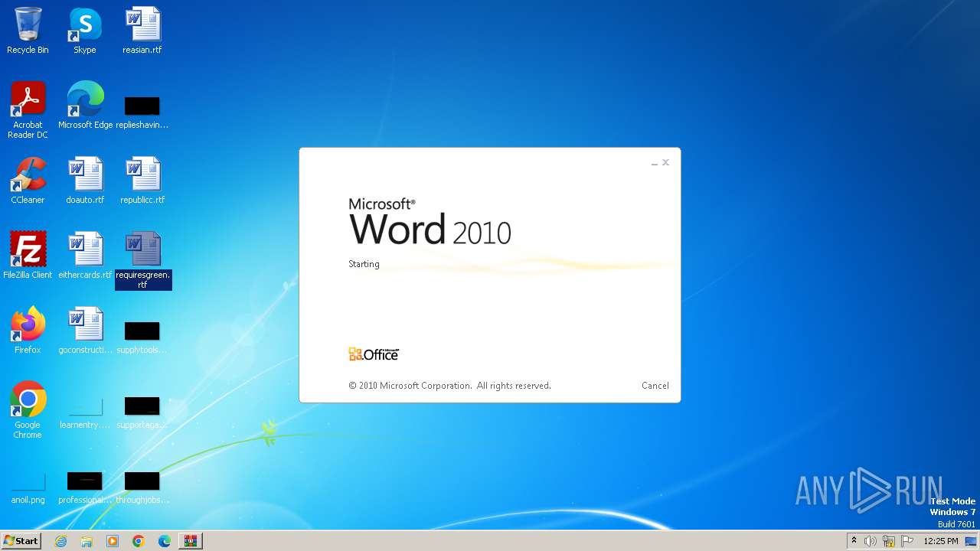
Task: Select the anoil.png desktop file
Action: click(28, 488)
